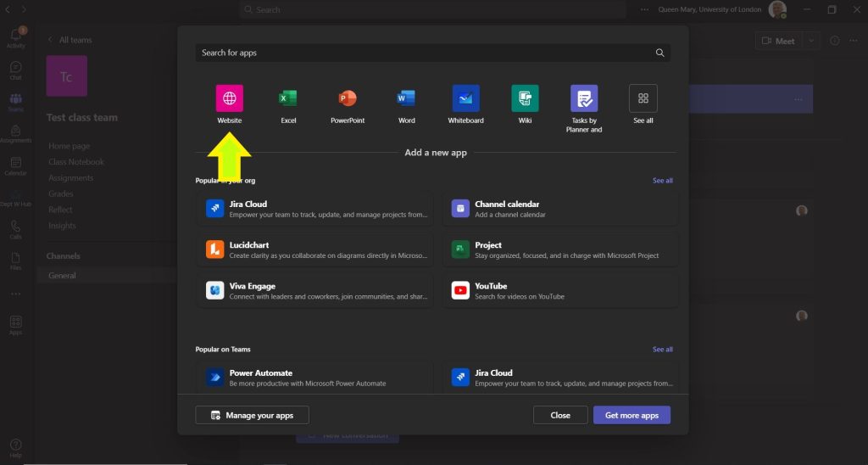Open Calendar in the Teams sidebar
Viewport: 868px width, 465px height.
click(15, 165)
